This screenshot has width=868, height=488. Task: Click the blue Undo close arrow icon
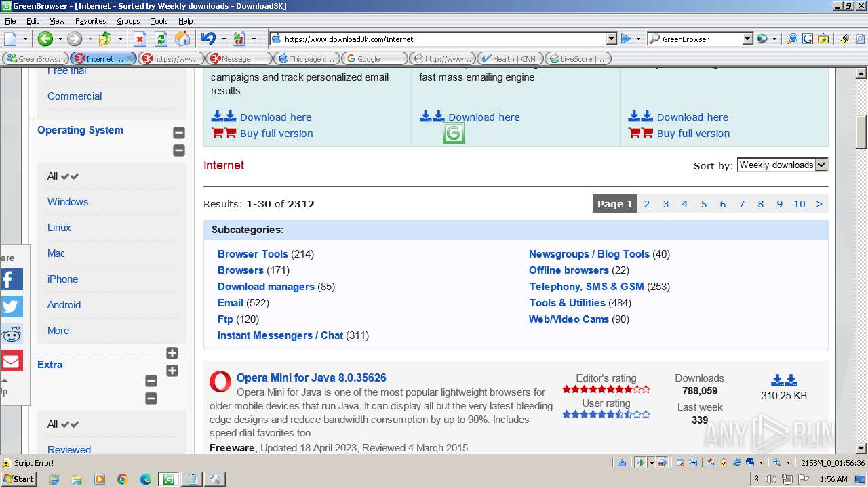coord(208,39)
